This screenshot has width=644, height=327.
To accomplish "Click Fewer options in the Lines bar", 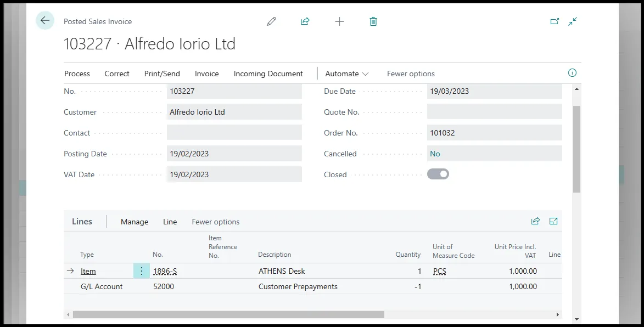I will coord(216,222).
